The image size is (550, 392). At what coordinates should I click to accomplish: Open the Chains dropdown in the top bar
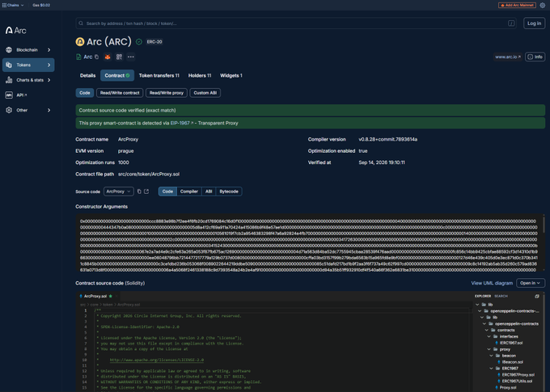pos(13,5)
